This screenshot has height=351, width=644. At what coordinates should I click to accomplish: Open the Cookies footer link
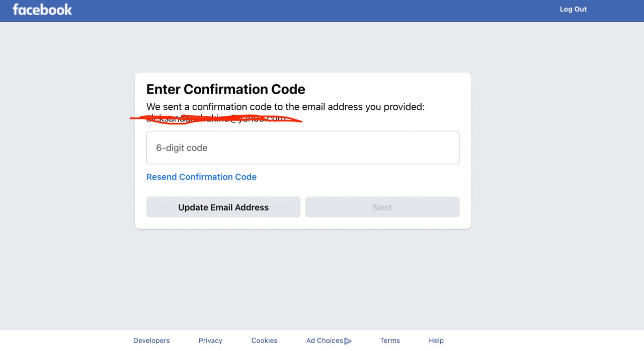click(264, 340)
